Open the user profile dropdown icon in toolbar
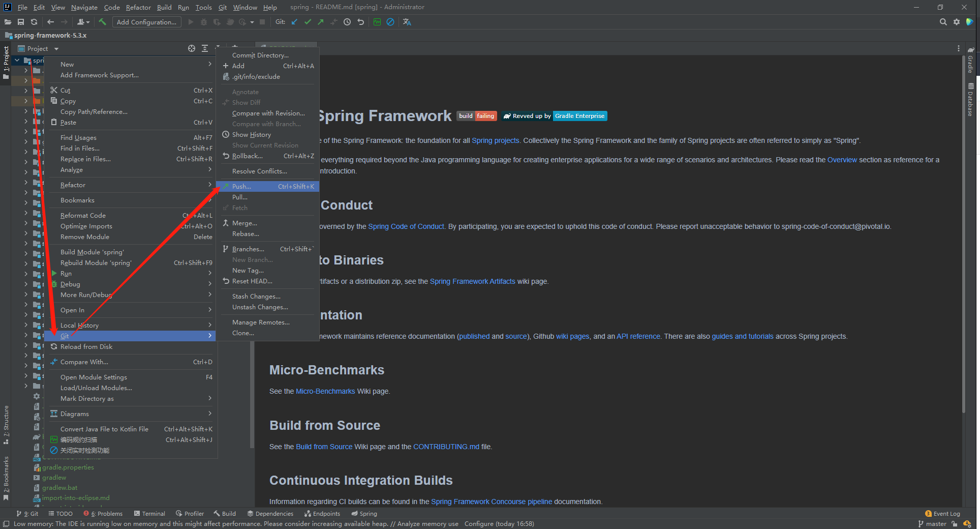The height and width of the screenshot is (529, 980). 83,22
